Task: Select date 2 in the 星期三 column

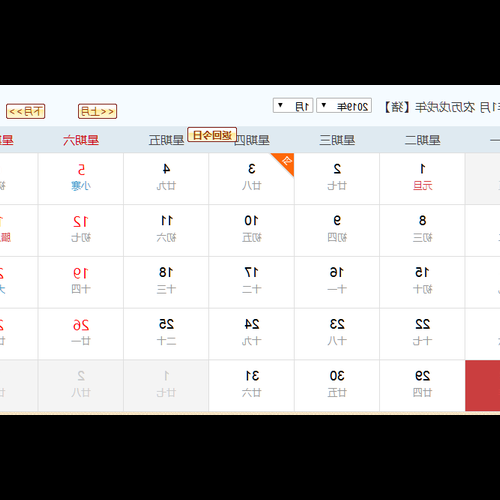Action: [x=337, y=179]
